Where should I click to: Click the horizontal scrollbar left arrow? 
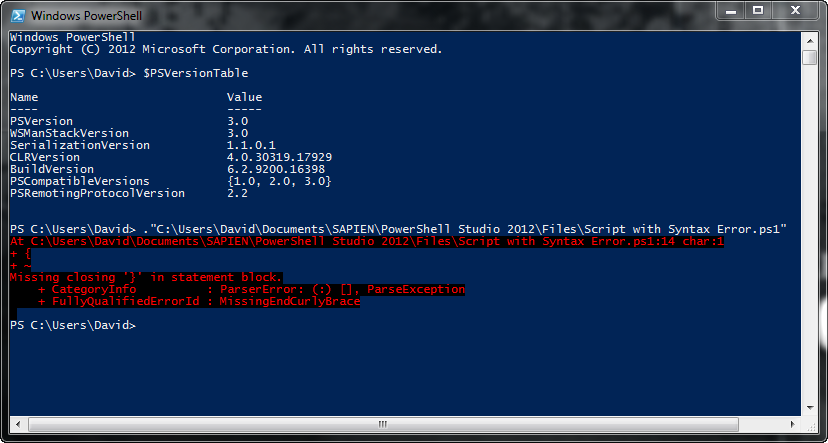pos(17,424)
